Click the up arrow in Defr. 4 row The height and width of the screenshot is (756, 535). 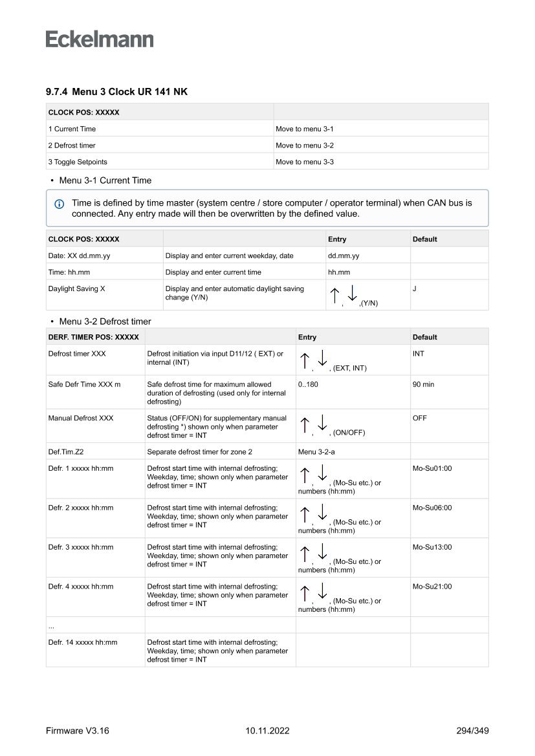(304, 593)
